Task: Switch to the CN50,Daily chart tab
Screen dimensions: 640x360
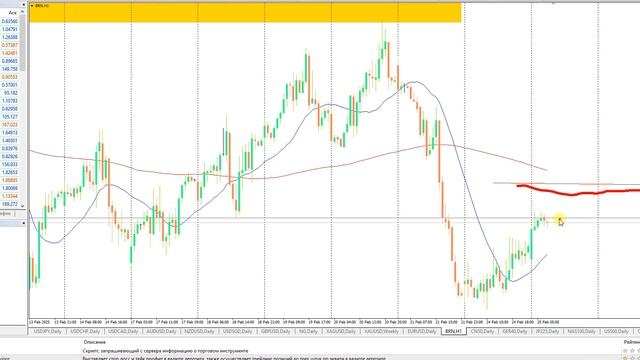Action: pos(482,331)
